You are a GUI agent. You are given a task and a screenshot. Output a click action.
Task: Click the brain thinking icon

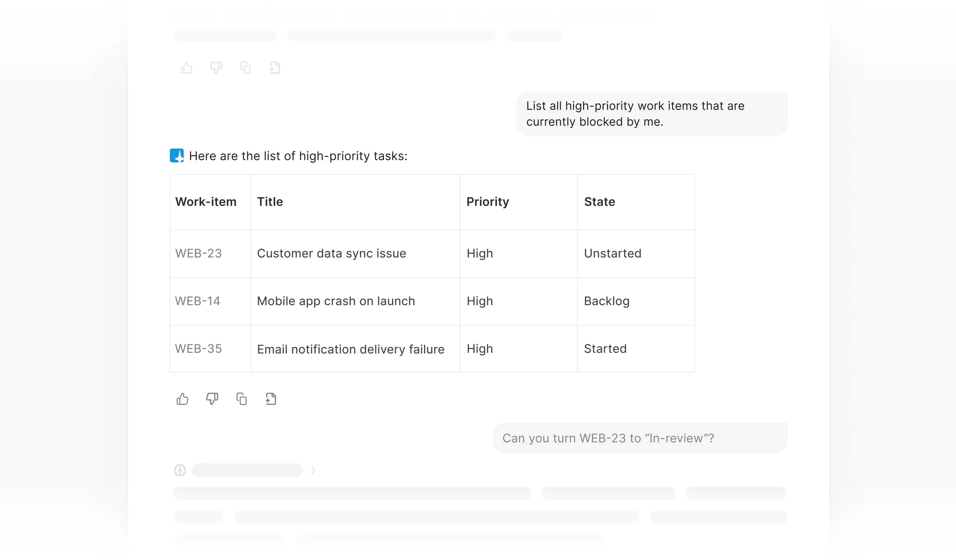(180, 470)
